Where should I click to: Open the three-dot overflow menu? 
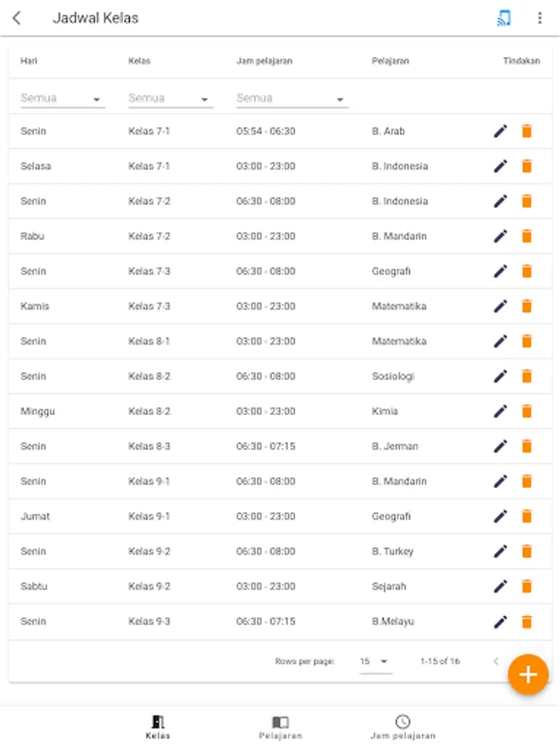pos(540,18)
